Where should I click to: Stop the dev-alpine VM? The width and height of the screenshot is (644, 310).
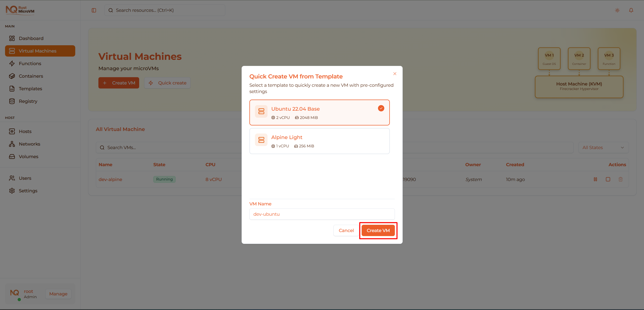pos(608,179)
